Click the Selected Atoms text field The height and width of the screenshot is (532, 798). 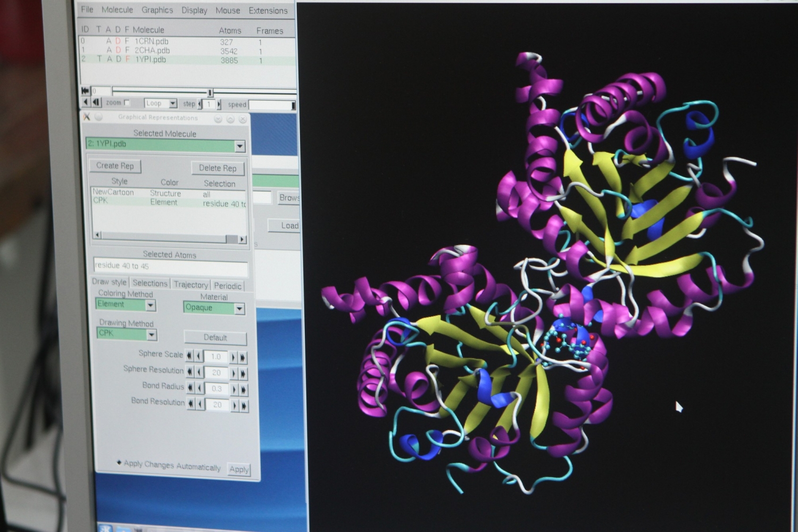170,267
